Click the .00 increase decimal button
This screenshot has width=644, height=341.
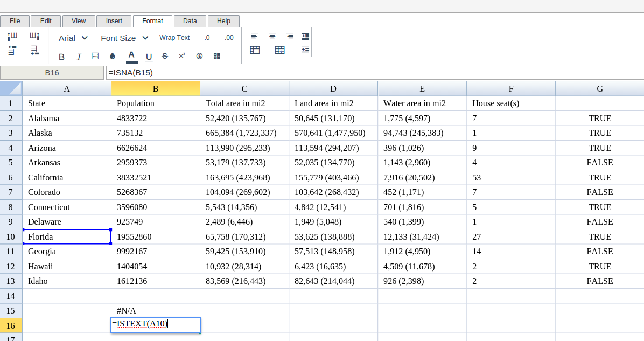[229, 38]
